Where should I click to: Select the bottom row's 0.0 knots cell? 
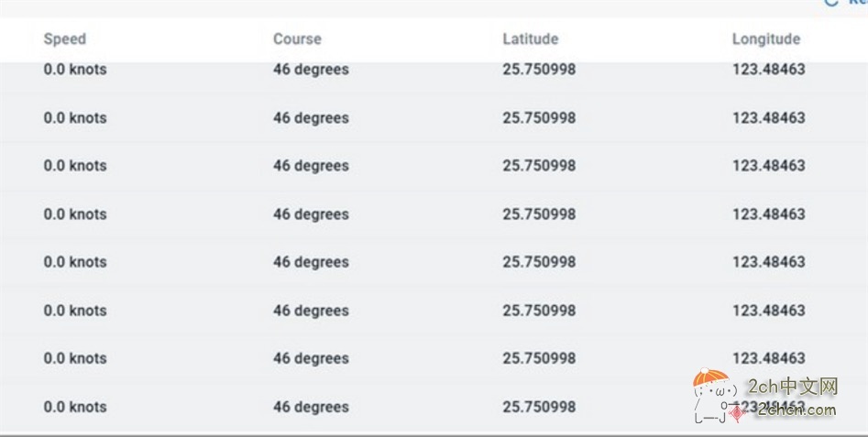pos(75,407)
